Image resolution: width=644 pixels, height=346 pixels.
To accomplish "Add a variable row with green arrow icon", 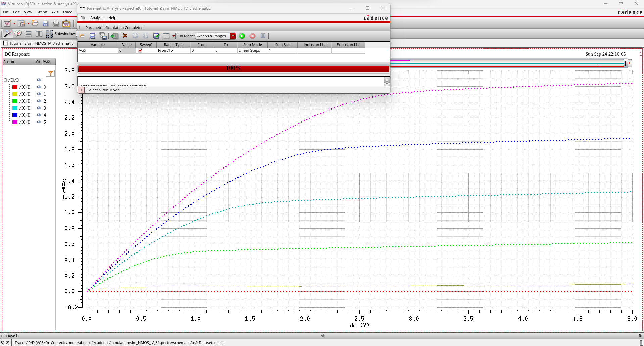I will [114, 36].
